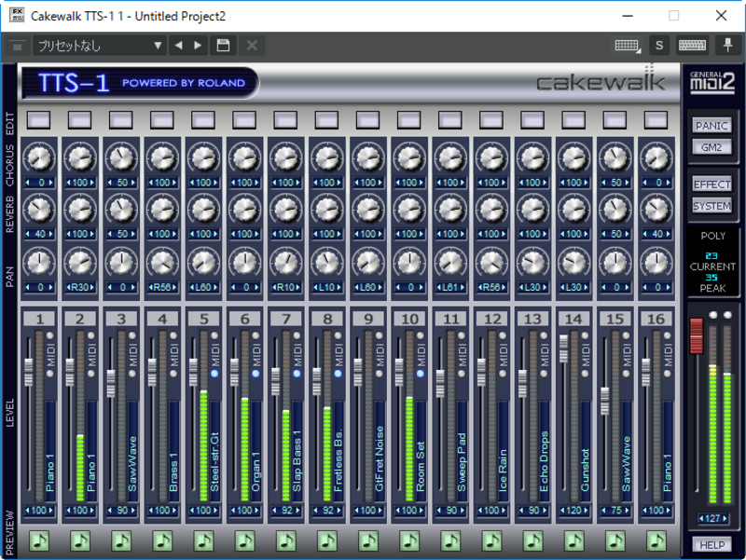Click the General MIDI 2 logo
Viewport: 746px width, 560px height.
712,82
